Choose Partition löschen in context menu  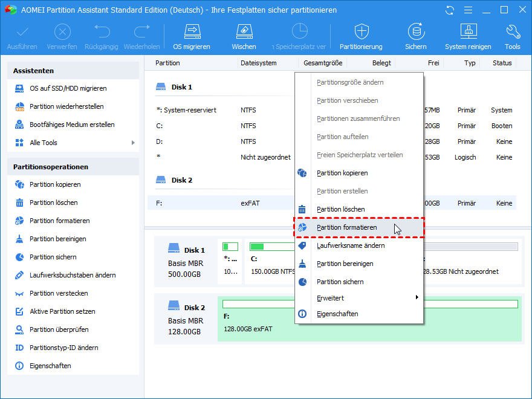click(359, 209)
